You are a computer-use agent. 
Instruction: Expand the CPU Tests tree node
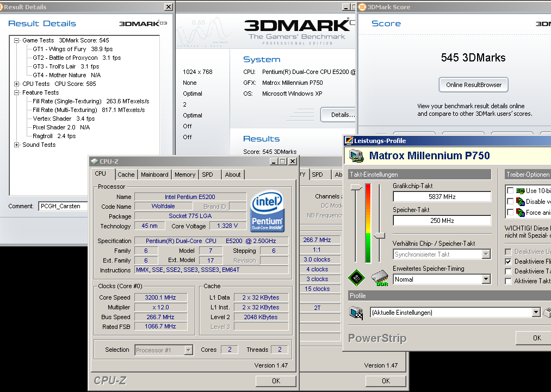coord(16,84)
